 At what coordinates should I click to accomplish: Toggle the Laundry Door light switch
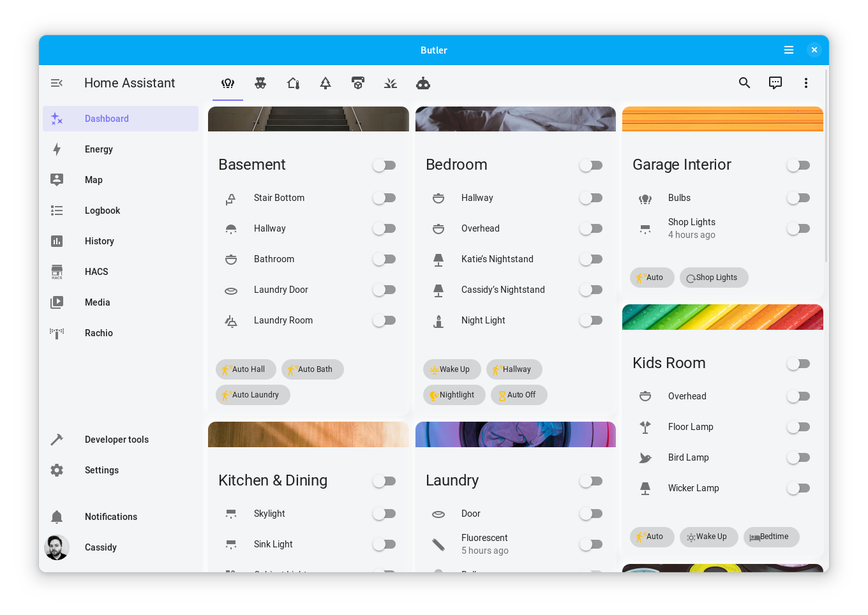point(384,290)
